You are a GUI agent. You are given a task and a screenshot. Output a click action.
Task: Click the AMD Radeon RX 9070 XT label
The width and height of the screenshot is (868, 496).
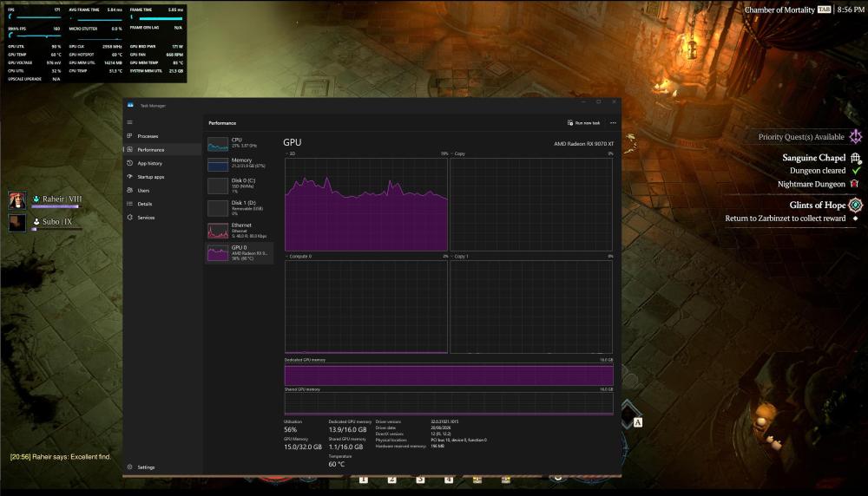click(x=583, y=144)
